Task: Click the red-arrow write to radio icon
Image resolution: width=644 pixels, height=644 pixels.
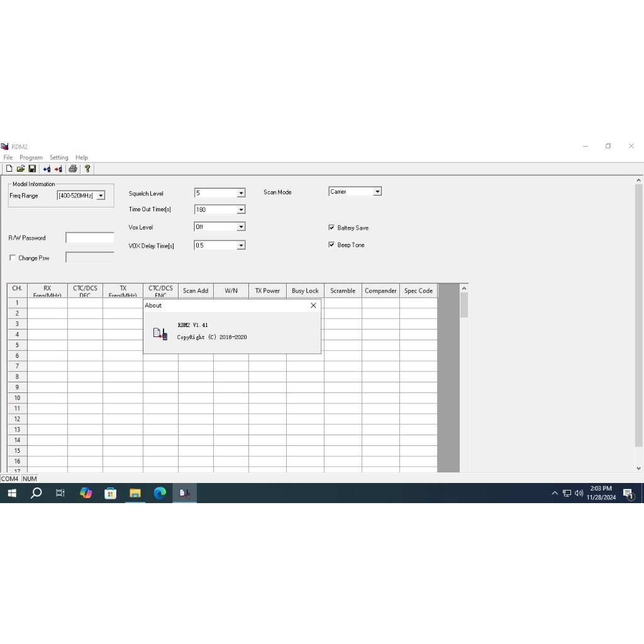Action: (58, 169)
